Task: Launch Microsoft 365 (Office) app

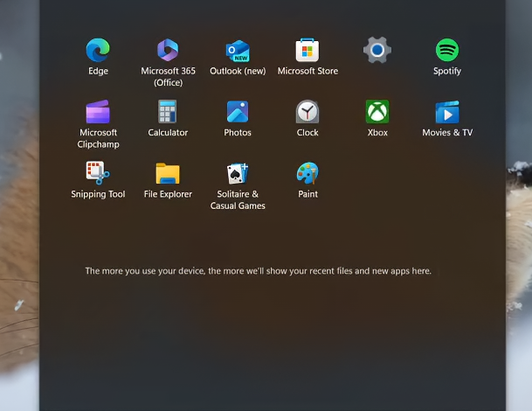Action: click(x=168, y=50)
